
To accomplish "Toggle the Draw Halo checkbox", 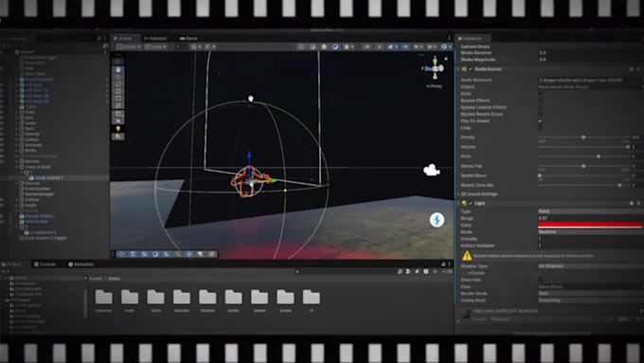I will [x=541, y=280].
